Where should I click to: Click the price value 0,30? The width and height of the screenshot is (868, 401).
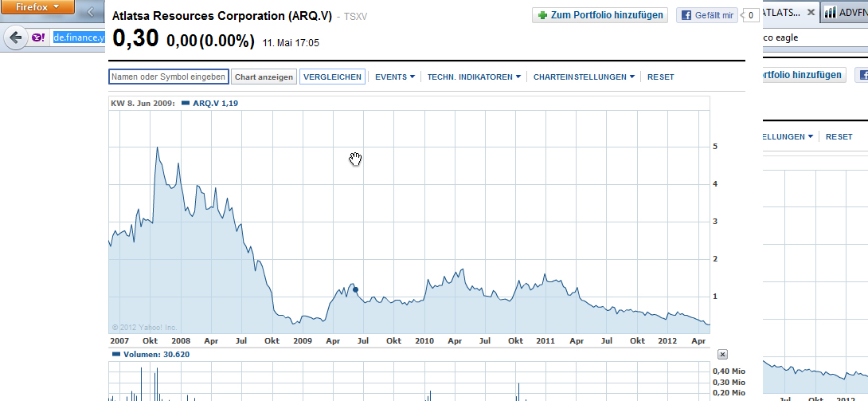pyautogui.click(x=135, y=38)
